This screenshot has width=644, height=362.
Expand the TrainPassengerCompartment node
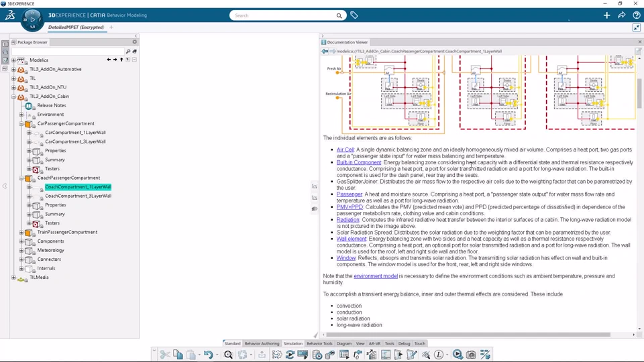21,232
